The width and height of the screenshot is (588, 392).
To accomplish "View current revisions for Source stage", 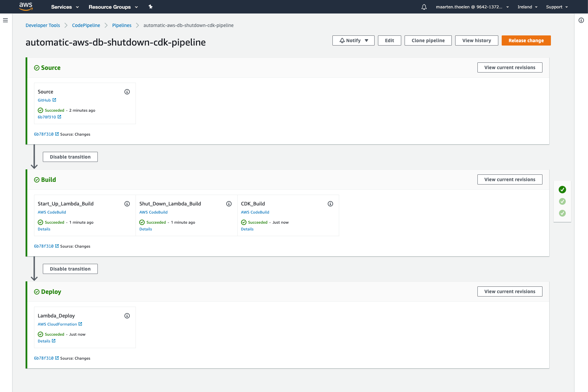I will 510,67.
